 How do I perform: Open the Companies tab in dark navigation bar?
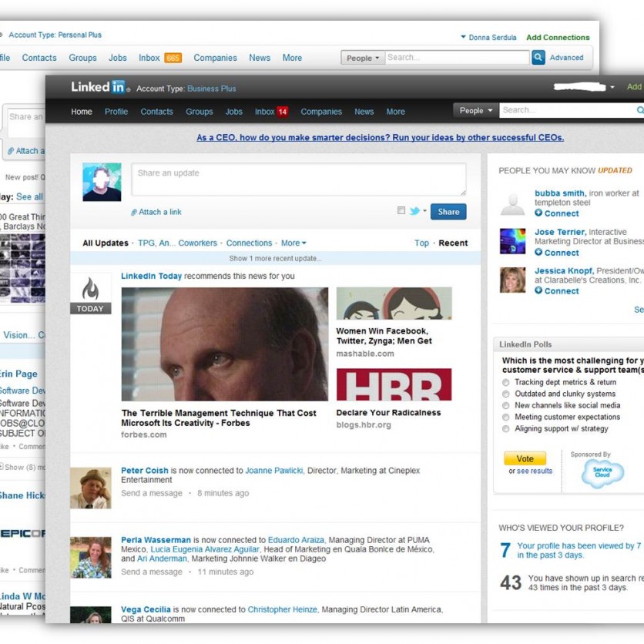(x=320, y=112)
